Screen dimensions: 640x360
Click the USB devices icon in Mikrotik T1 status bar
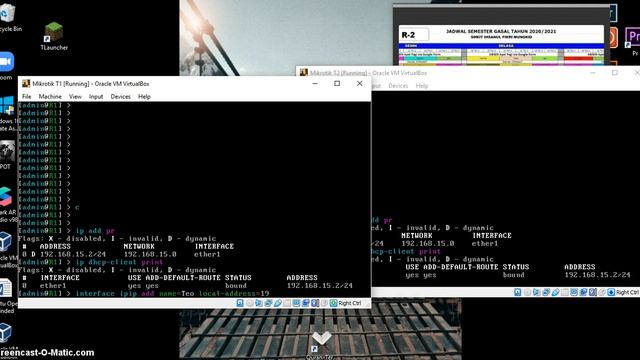[278, 303]
